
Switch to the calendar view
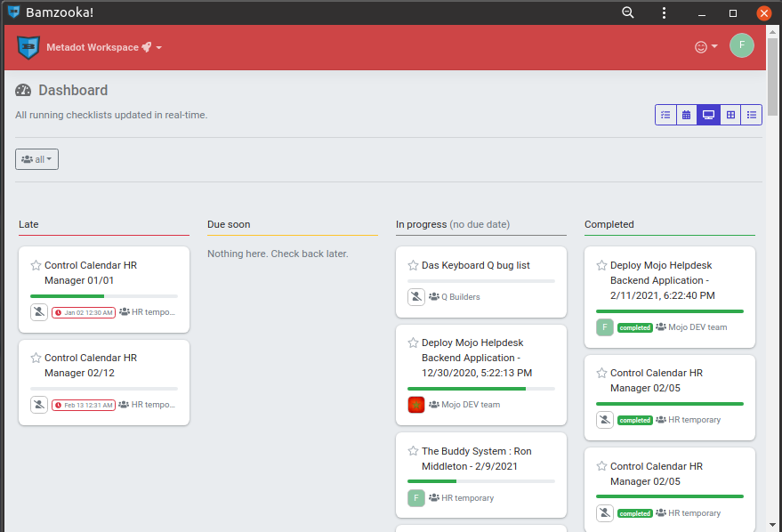(x=686, y=114)
